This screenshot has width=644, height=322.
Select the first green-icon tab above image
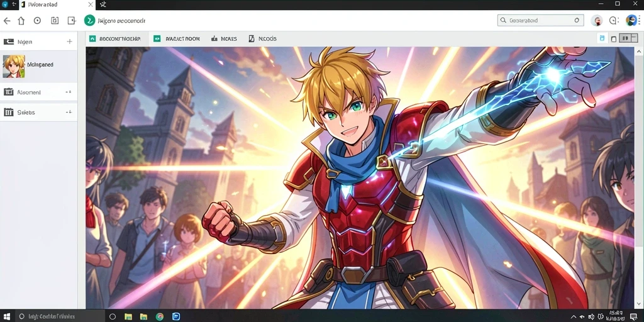point(114,38)
